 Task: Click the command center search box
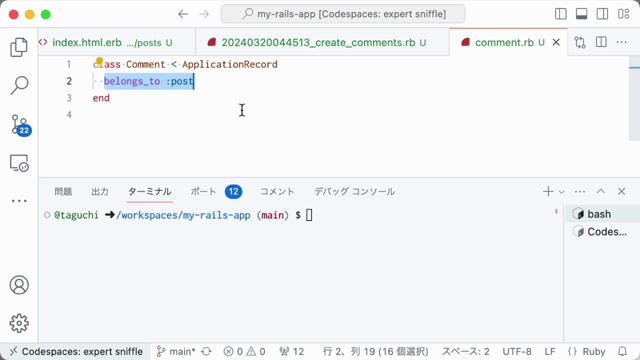point(343,14)
